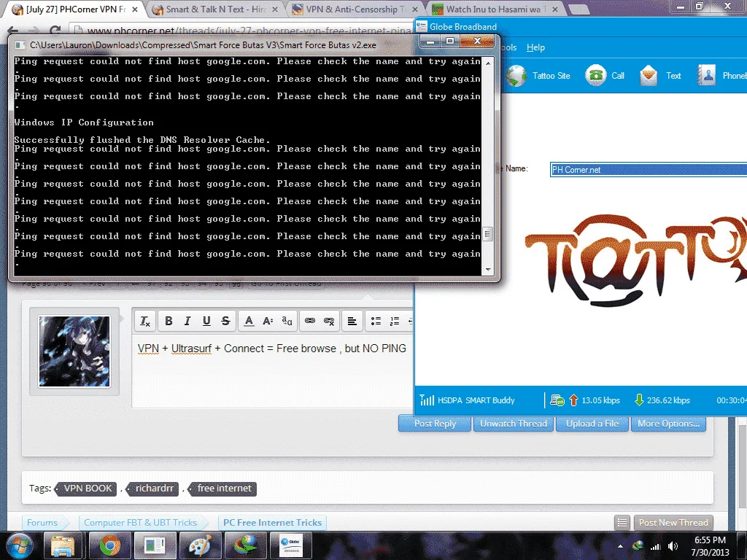Switch to Smart & Talk N Text tab
The width and height of the screenshot is (747, 560).
click(214, 9)
